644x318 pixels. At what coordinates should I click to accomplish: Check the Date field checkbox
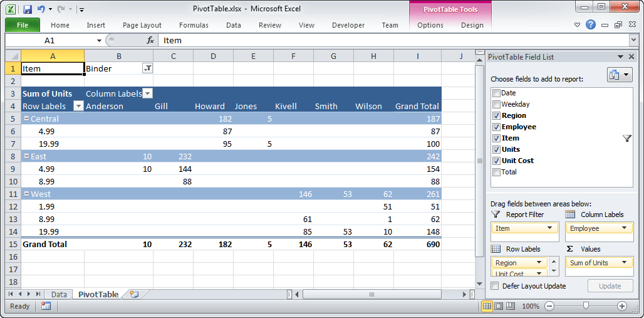click(496, 93)
